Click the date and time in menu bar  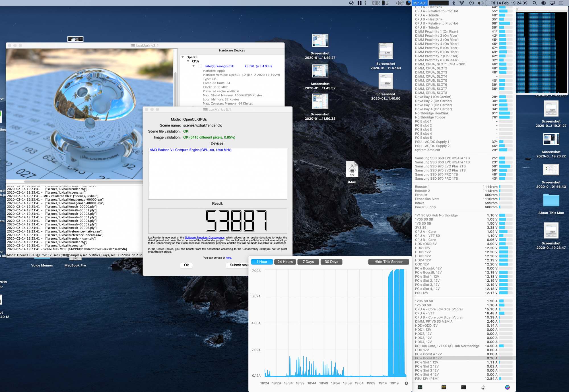(x=509, y=3)
